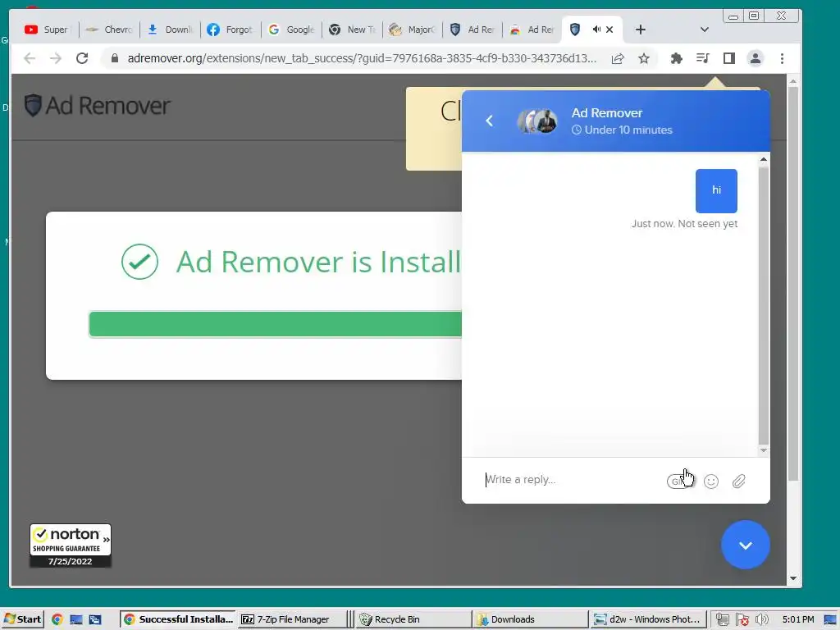The image size is (840, 630).
Task: Expand the tab search dropdown arrow
Action: point(705,30)
